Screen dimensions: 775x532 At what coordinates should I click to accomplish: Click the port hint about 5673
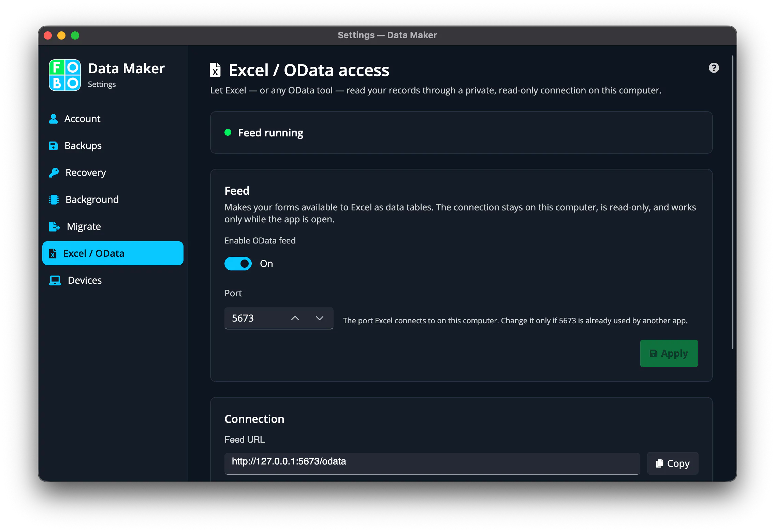[515, 321]
